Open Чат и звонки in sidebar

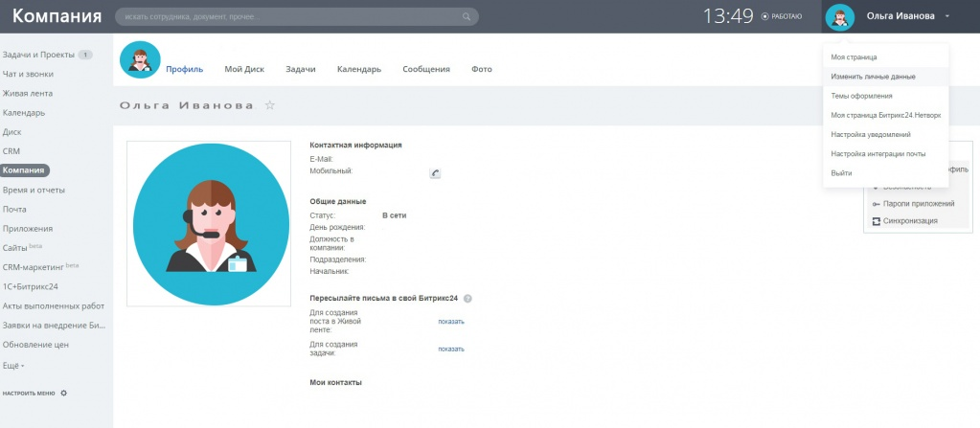28,75
